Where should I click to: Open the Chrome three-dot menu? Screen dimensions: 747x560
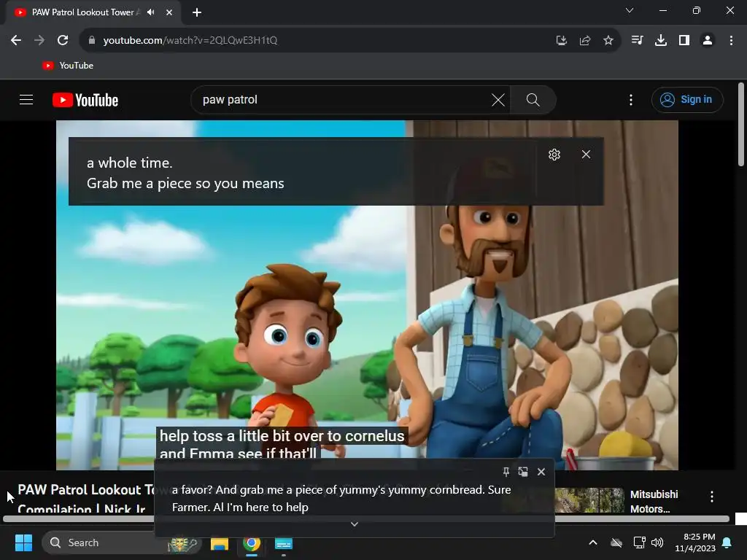(x=731, y=41)
